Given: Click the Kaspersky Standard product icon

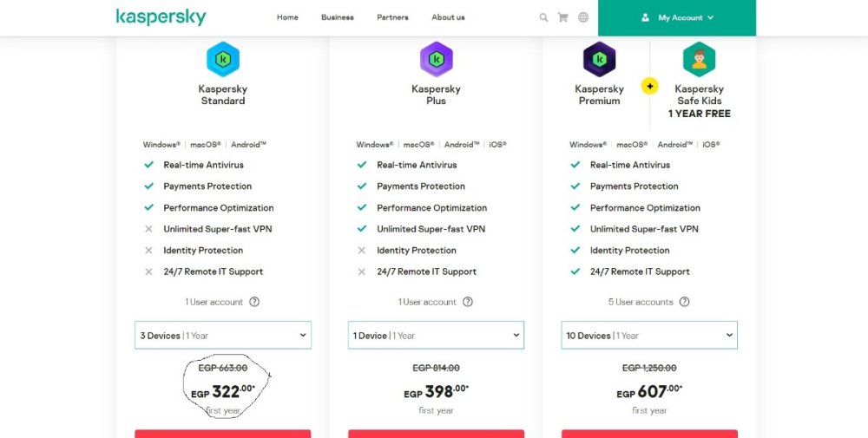Looking at the screenshot, I should [x=223, y=59].
